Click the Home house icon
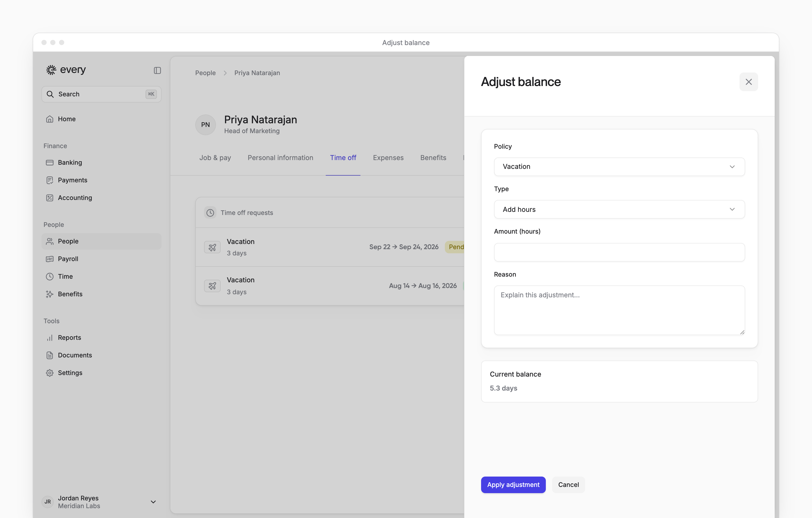This screenshot has width=812, height=518. click(49, 119)
